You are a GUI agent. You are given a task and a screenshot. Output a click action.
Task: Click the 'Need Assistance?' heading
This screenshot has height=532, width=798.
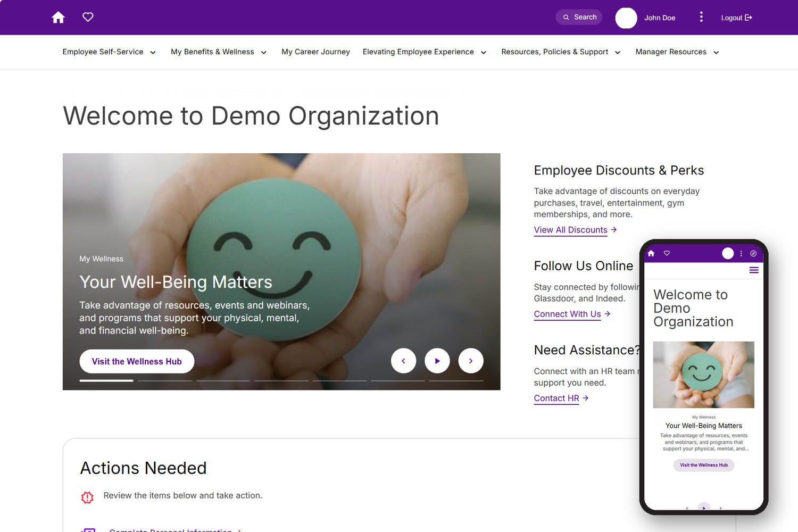587,350
